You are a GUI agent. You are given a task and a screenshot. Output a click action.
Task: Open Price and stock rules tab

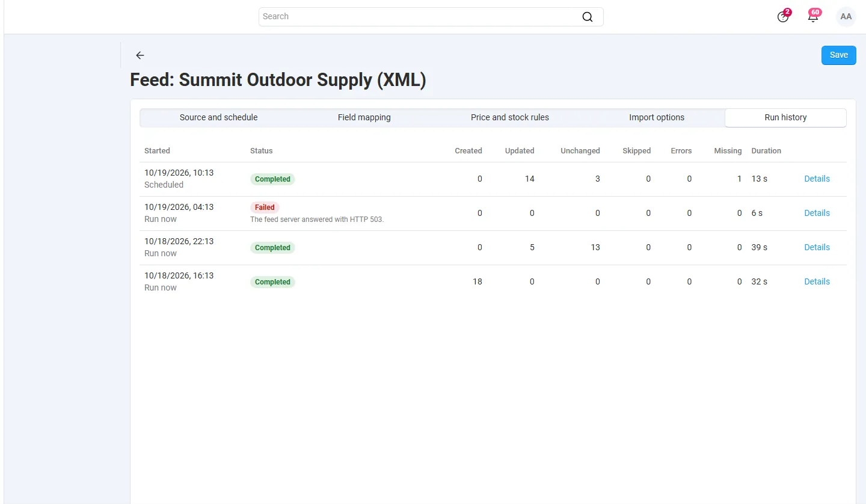point(510,118)
